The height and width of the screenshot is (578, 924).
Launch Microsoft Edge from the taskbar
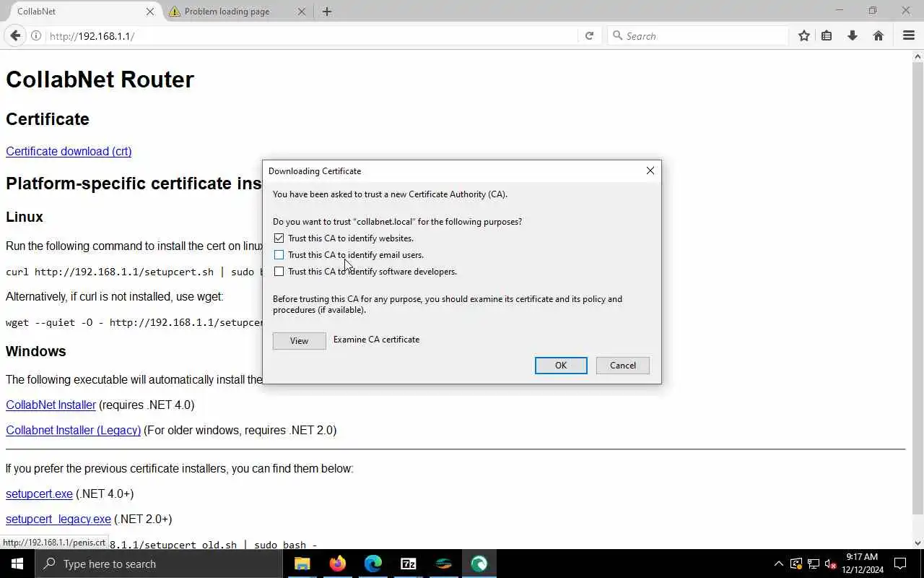pos(372,564)
